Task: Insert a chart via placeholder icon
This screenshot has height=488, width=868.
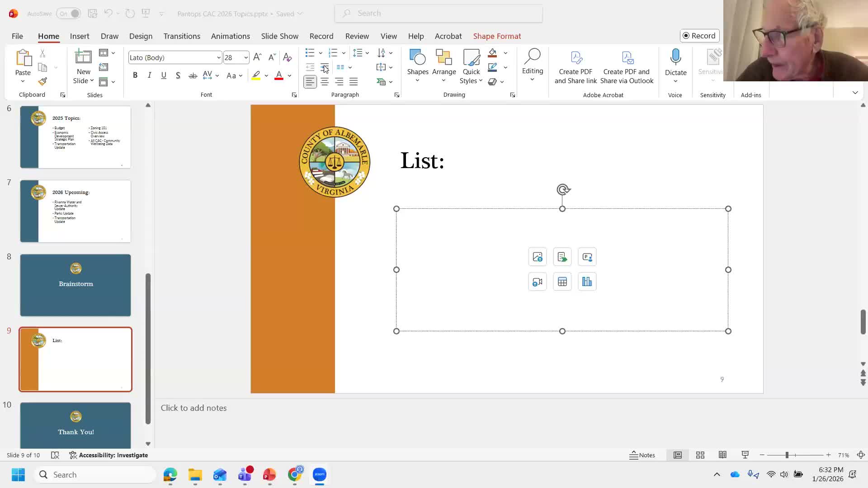Action: coord(587,282)
